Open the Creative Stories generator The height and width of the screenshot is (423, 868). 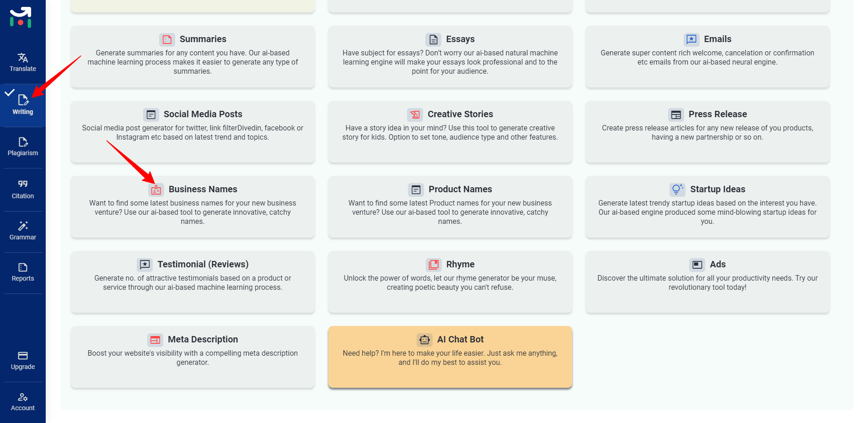click(450, 132)
